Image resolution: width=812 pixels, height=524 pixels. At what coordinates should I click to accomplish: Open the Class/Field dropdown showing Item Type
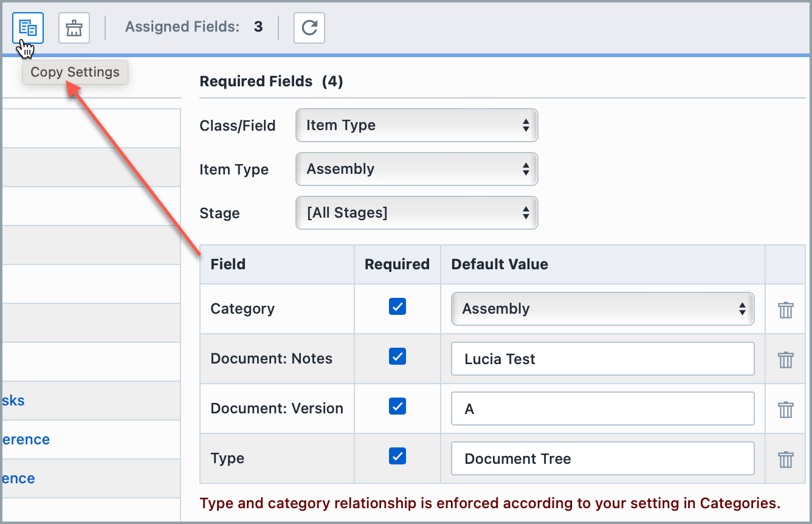pos(416,125)
